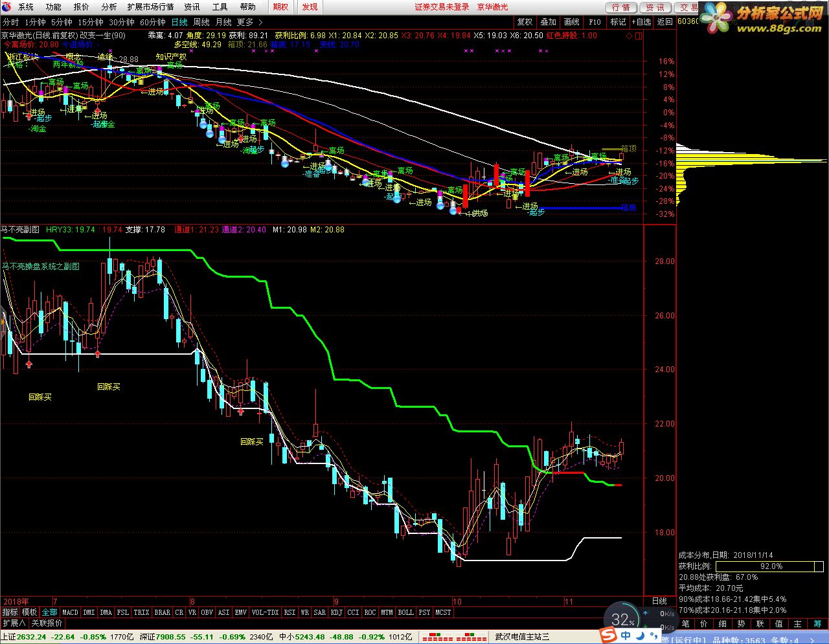Switch to 1分钟 period
Image resolution: width=829 pixels, height=644 pixels.
click(x=35, y=22)
